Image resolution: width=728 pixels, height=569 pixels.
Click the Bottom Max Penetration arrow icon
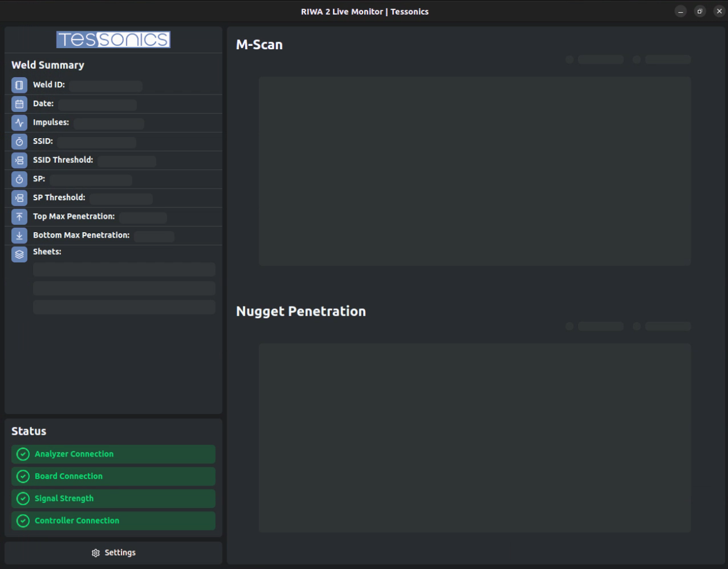coord(19,236)
